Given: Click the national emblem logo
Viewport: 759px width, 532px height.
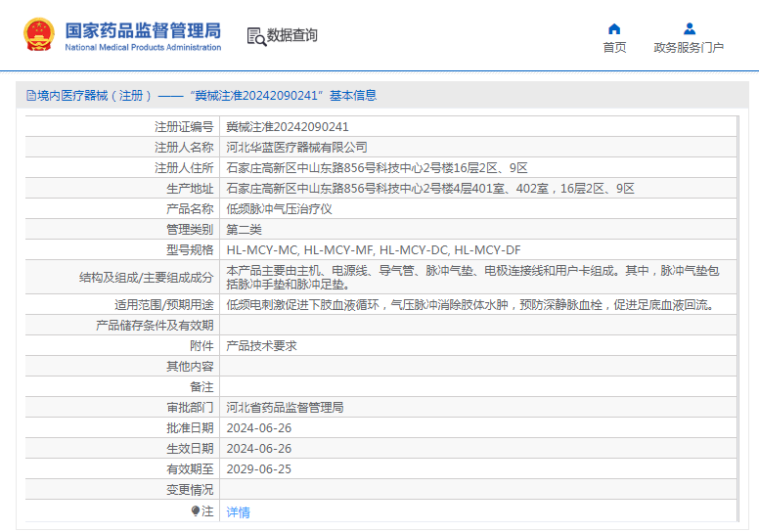Looking at the screenshot, I should point(39,34).
